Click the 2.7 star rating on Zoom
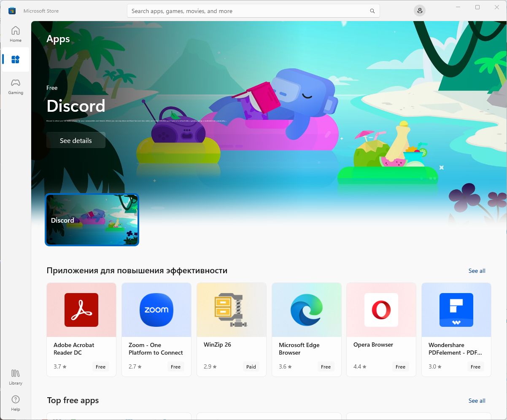507x420 pixels. click(135, 366)
